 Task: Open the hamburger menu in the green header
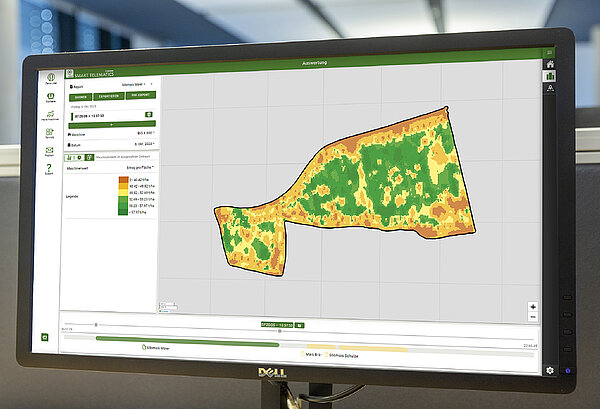(x=549, y=52)
